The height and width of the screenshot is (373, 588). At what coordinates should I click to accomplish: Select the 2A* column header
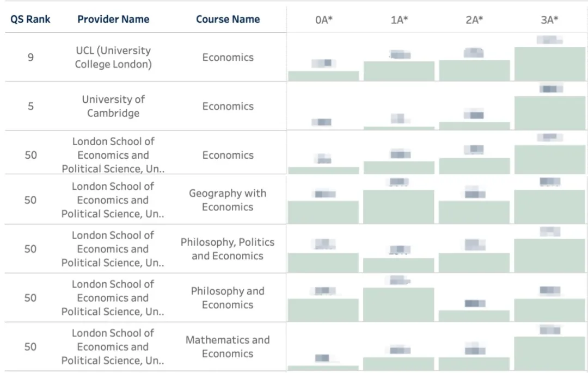tap(474, 20)
